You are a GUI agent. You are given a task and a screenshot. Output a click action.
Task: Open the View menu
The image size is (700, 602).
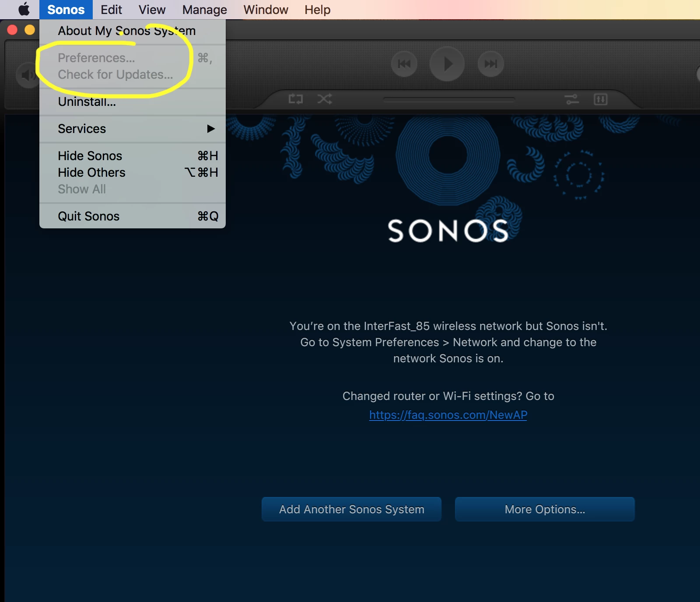point(152,10)
